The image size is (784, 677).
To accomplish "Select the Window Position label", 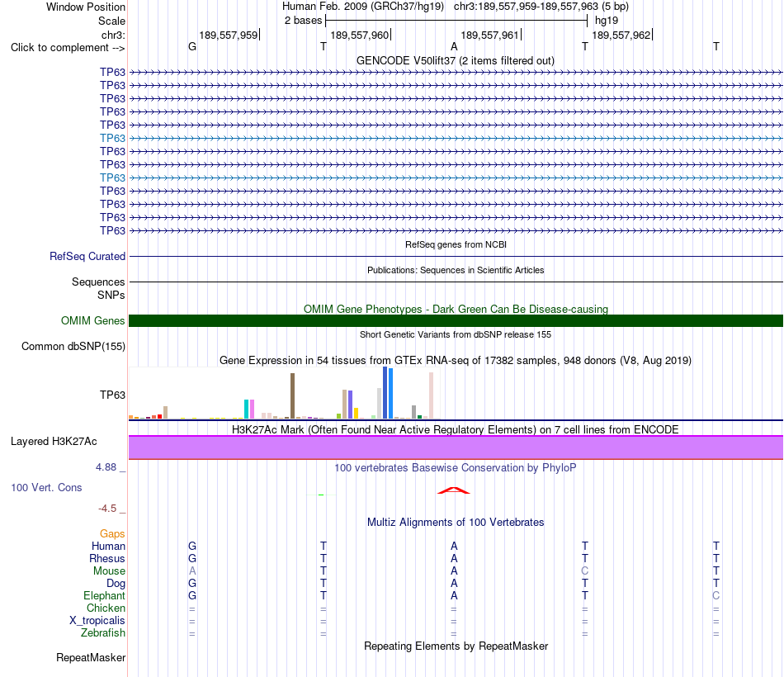I will tap(86, 7).
